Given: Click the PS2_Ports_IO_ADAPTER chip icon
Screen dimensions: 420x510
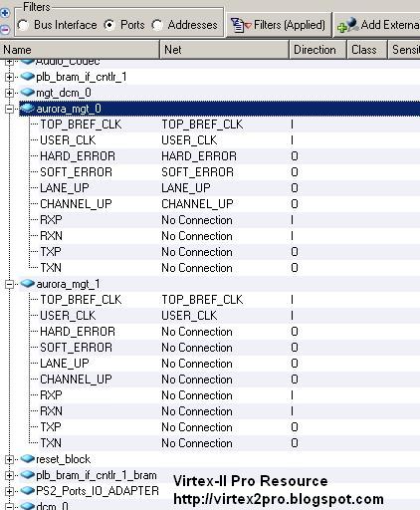Looking at the screenshot, I should (28, 491).
